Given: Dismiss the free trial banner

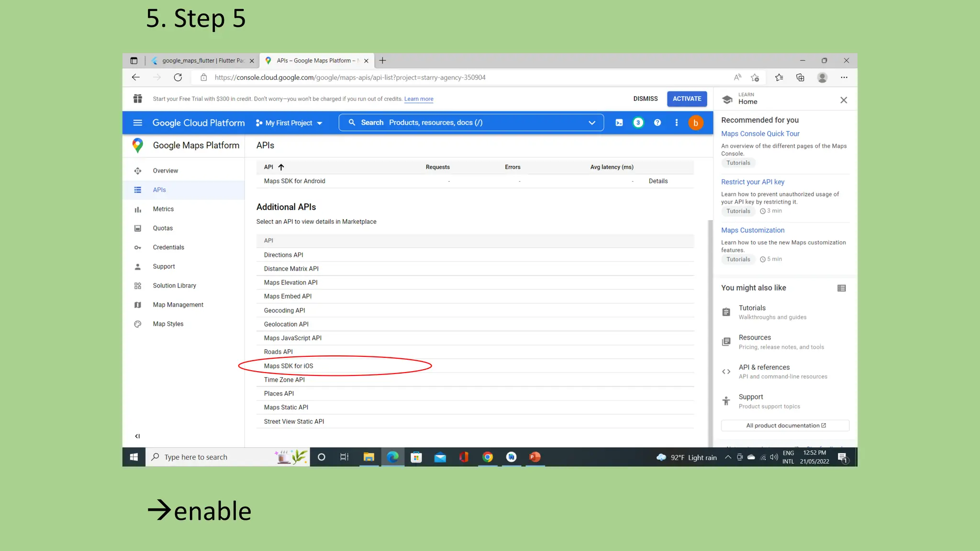Looking at the screenshot, I should [646, 99].
